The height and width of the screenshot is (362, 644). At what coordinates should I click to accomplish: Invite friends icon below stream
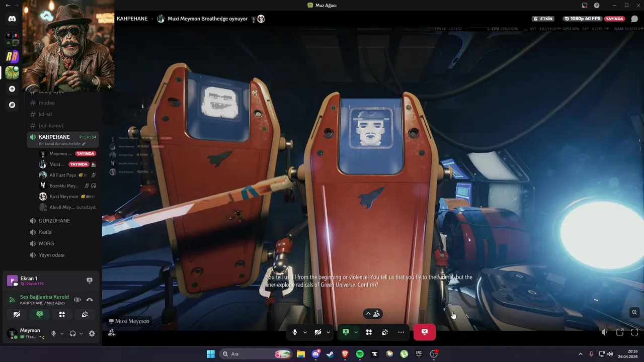tap(112, 333)
